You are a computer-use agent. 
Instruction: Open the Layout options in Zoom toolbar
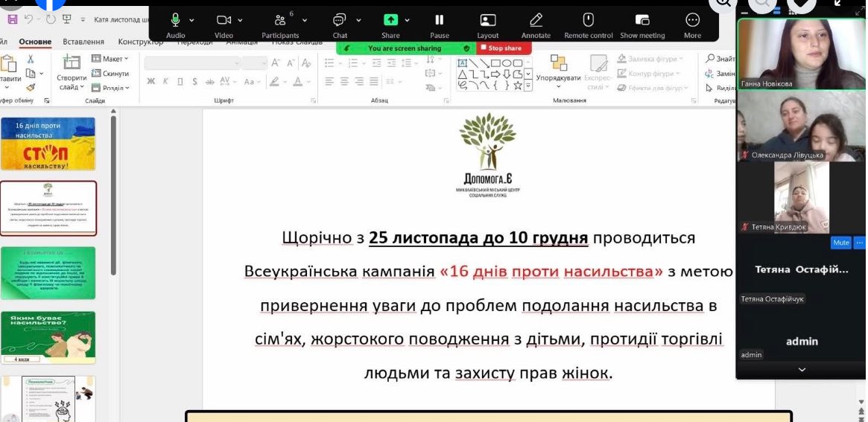(x=488, y=20)
